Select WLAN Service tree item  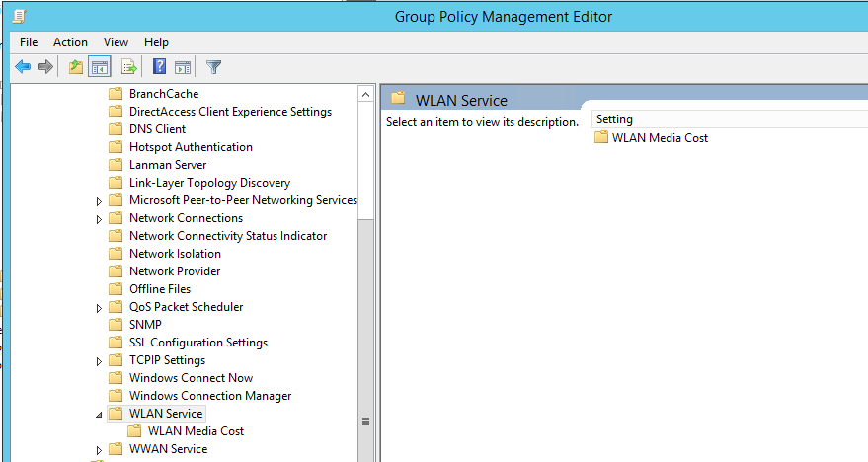click(166, 414)
